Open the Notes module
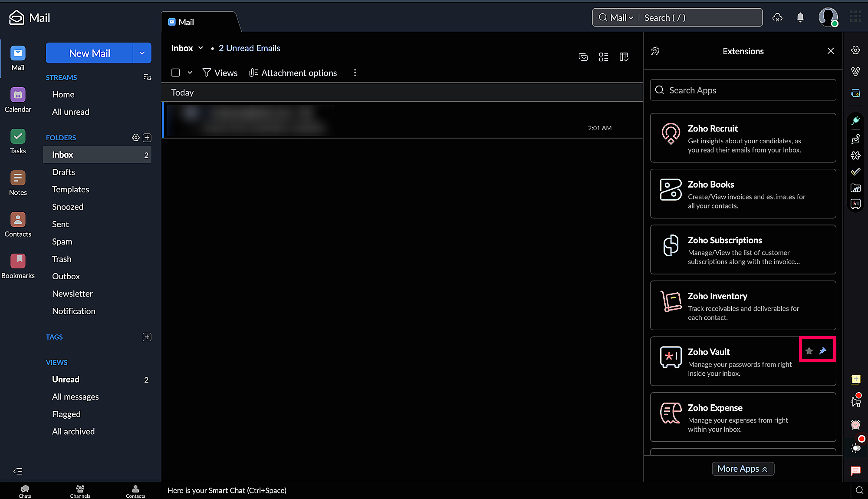Screen dimensions: 868x499 point(18,183)
